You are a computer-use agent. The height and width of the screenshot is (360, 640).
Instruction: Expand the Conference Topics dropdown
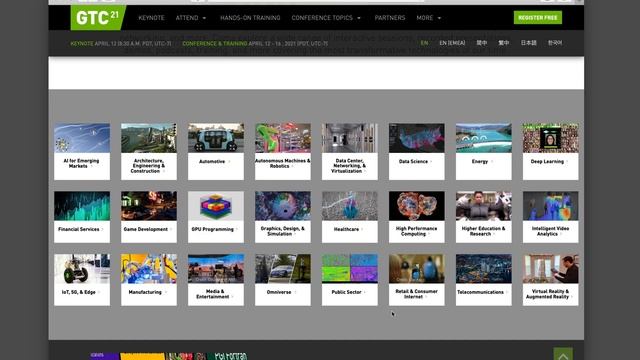(x=326, y=18)
